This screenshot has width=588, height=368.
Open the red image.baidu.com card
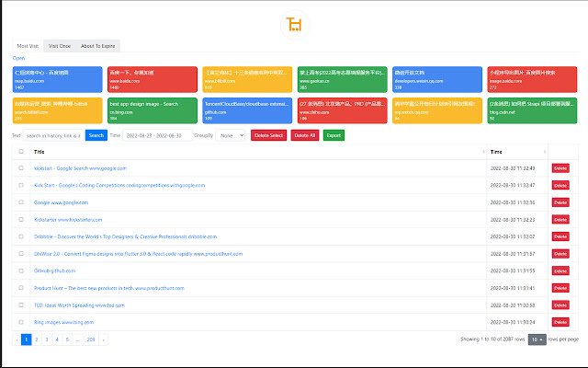click(532, 79)
